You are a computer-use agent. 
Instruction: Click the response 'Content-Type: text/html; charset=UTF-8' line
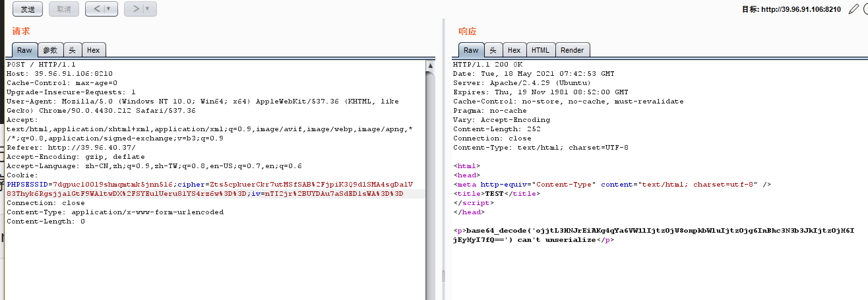point(540,148)
